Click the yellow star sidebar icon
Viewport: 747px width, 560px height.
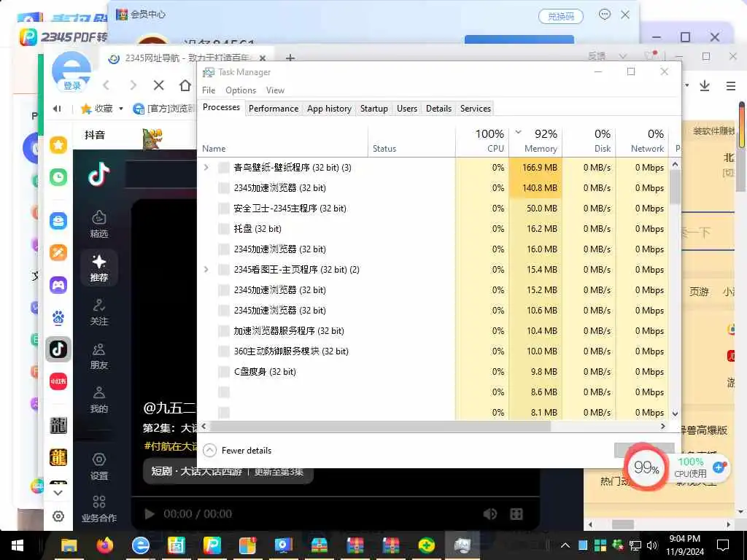tap(58, 145)
